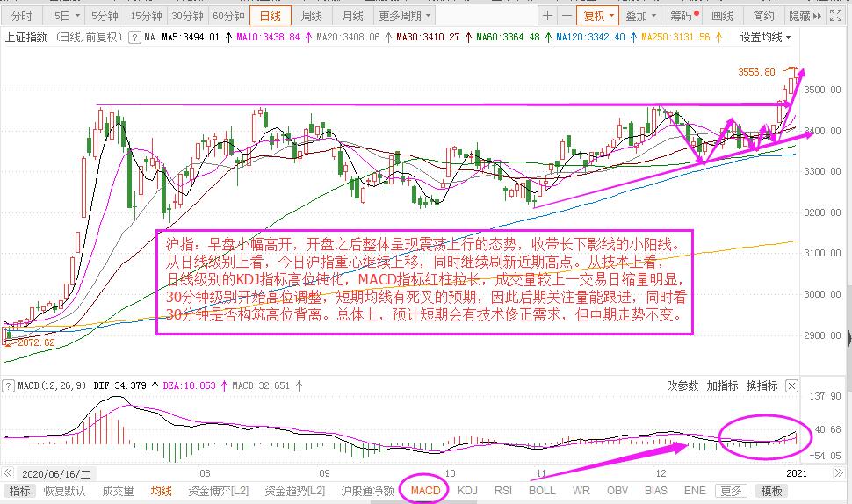852x504 pixels.
Task: Select the 日线 daily period tab
Action: point(271,16)
